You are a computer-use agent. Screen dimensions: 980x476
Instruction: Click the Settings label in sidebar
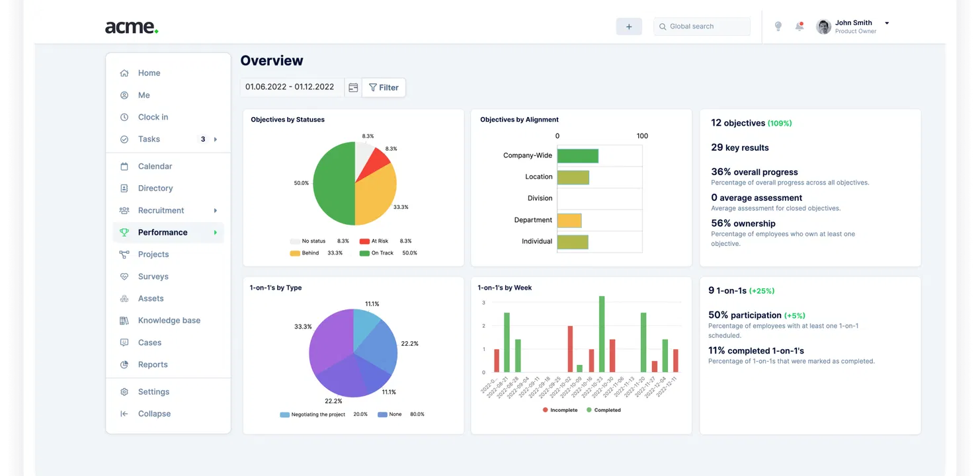pos(153,392)
